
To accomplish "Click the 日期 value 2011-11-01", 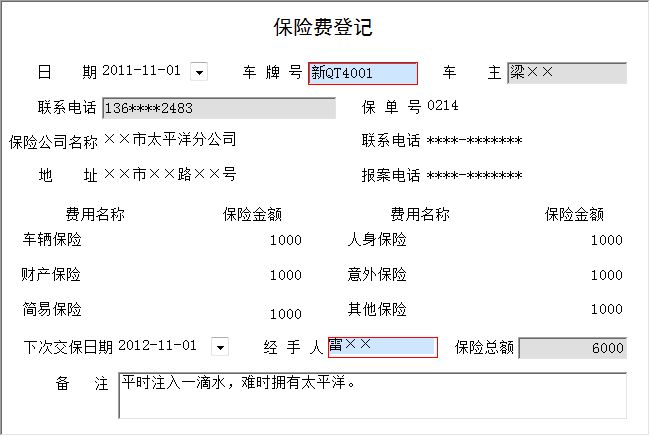I will tap(142, 71).
